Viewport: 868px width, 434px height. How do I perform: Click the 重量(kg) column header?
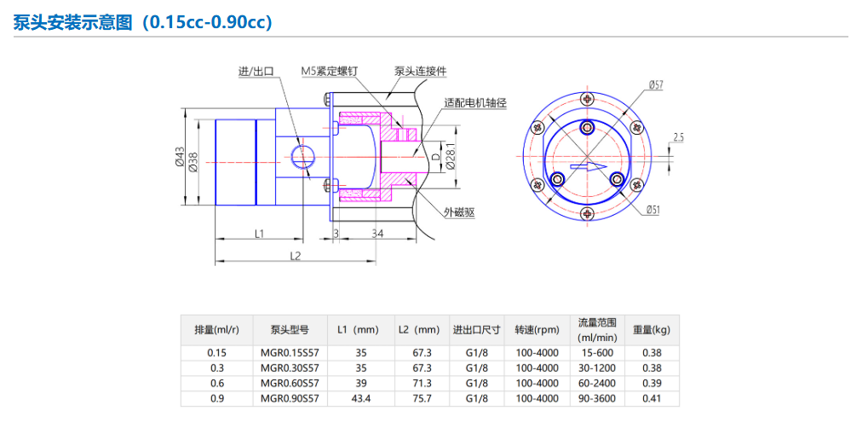coord(651,329)
